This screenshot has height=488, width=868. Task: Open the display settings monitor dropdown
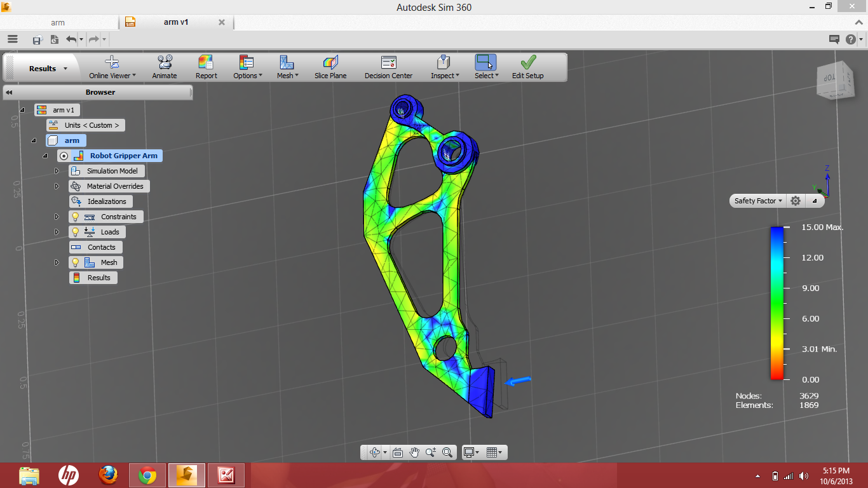[x=471, y=452]
